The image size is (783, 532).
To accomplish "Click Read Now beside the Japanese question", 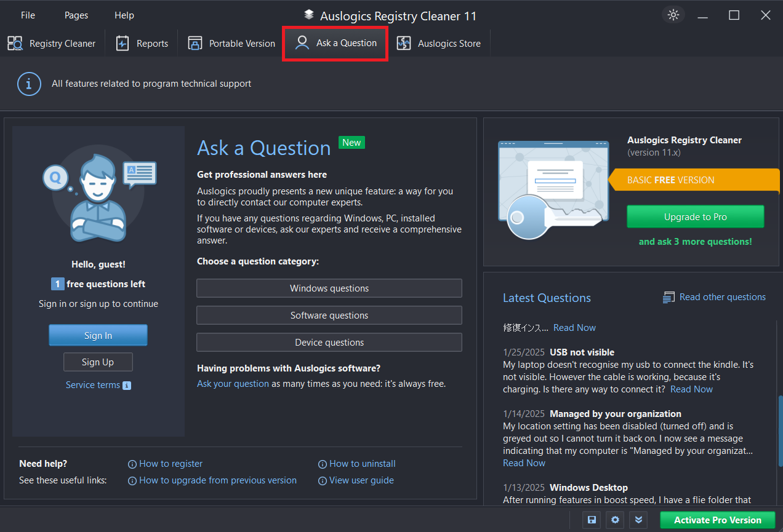I will pyautogui.click(x=574, y=328).
